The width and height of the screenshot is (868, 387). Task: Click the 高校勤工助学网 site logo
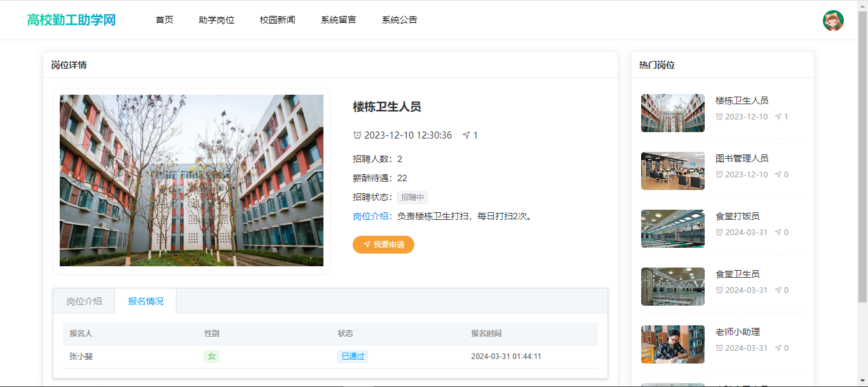point(71,20)
